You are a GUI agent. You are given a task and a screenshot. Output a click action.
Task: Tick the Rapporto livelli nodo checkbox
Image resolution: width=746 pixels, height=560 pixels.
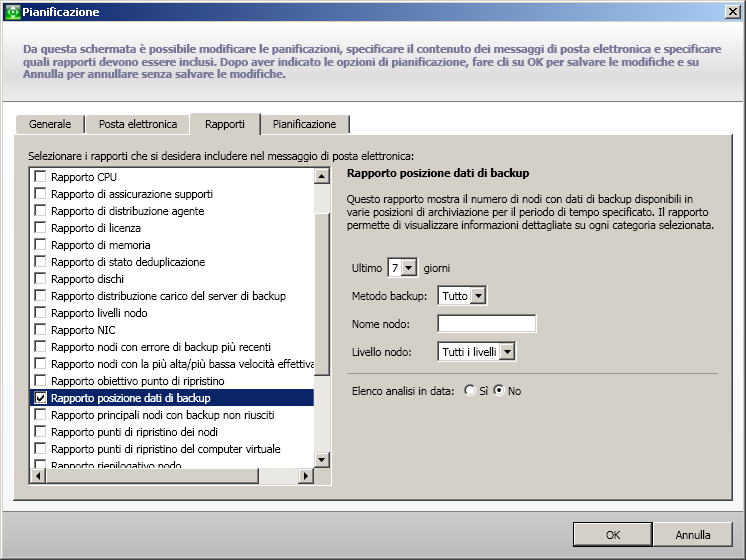click(x=40, y=313)
